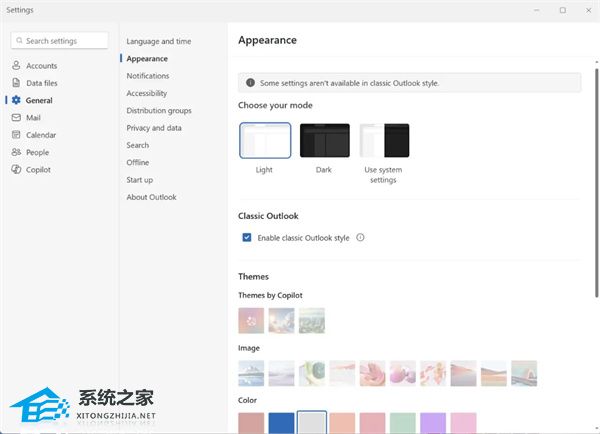
Task: Open Mail settings envelope icon
Action: tap(16, 117)
